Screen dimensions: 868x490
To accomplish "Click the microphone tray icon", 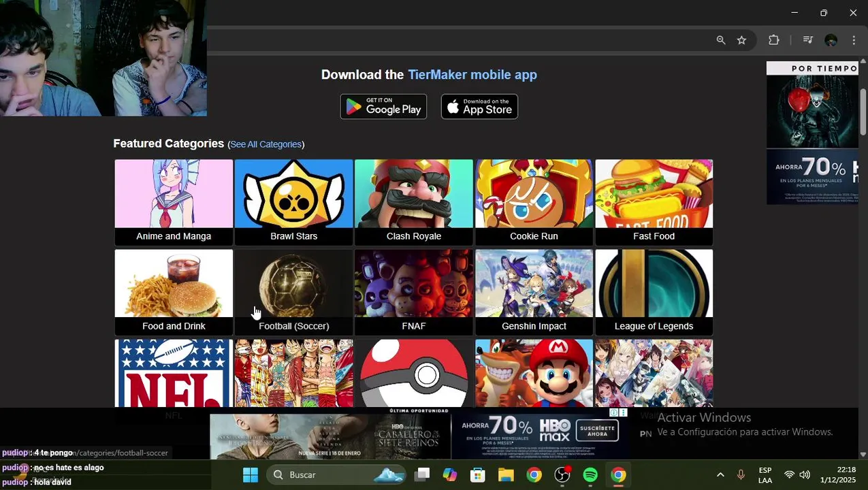I will 741,475.
